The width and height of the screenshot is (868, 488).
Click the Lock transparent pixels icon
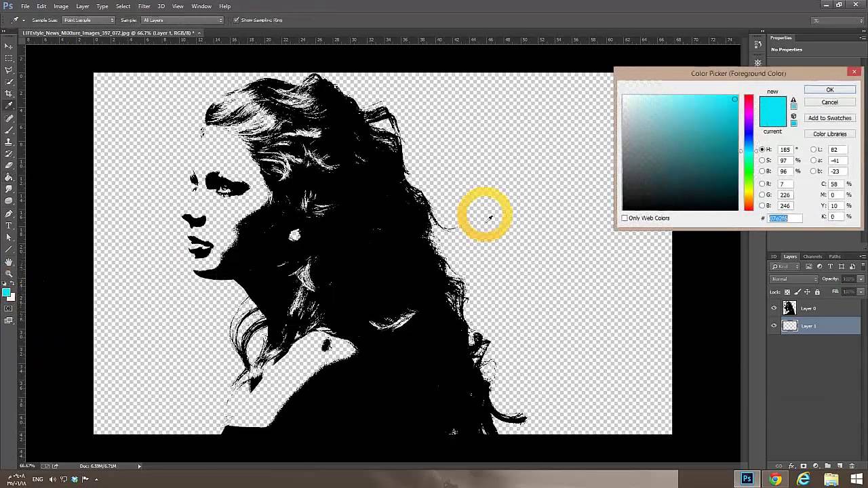[x=787, y=292]
